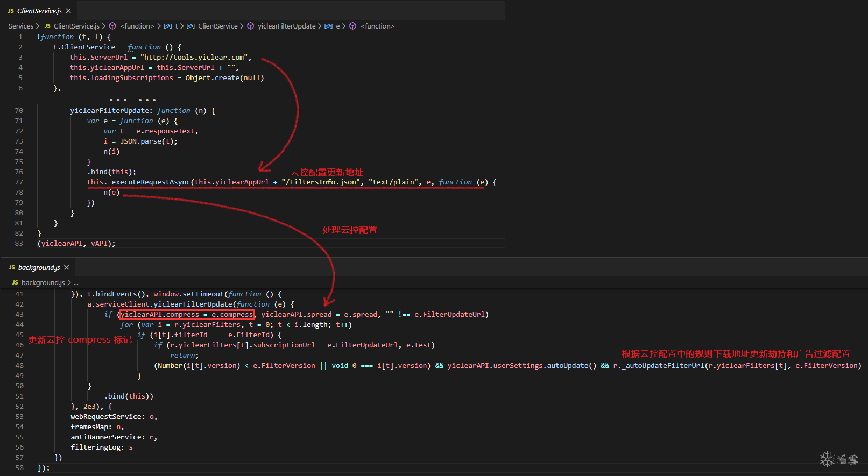Click cube icon of last <function> breadcrumb
This screenshot has height=476, width=868.
(352, 26)
